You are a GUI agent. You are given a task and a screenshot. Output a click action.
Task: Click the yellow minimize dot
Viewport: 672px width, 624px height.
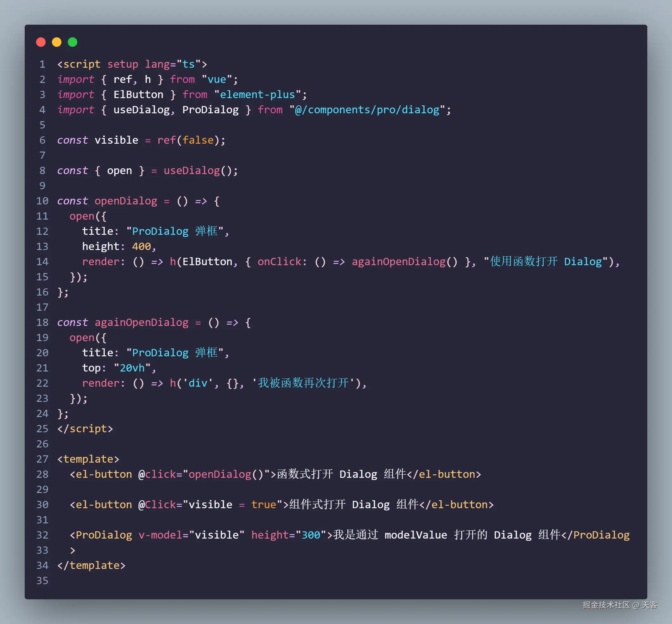tap(57, 42)
